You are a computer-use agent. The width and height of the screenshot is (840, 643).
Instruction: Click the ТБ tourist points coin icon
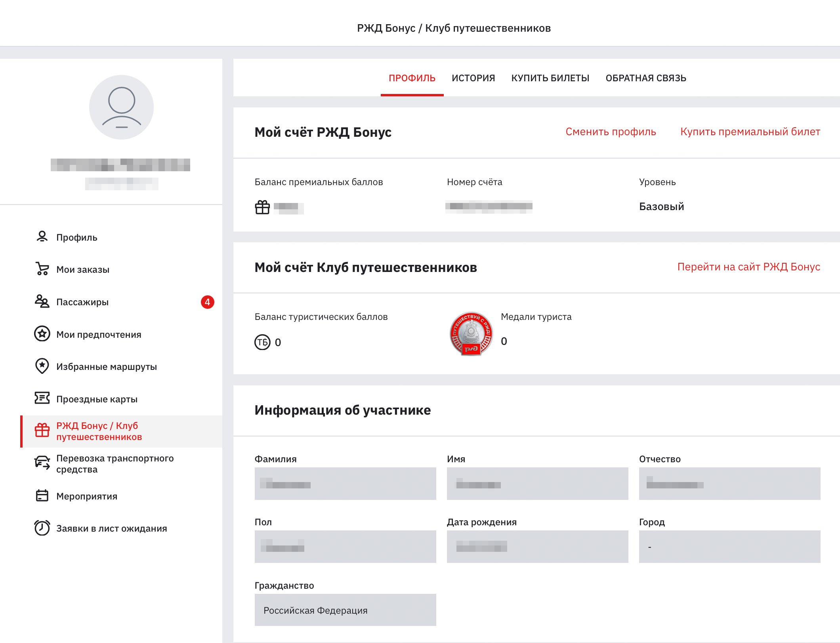point(262,342)
